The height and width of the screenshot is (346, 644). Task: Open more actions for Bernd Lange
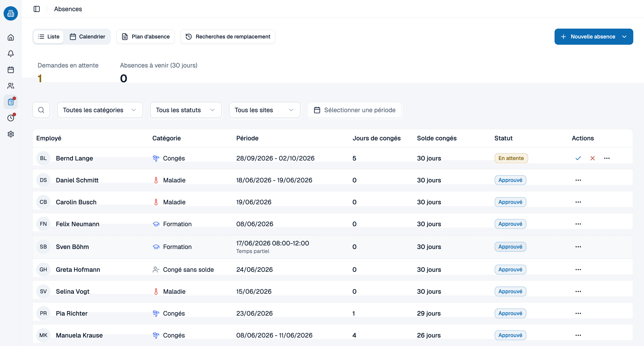(x=607, y=158)
